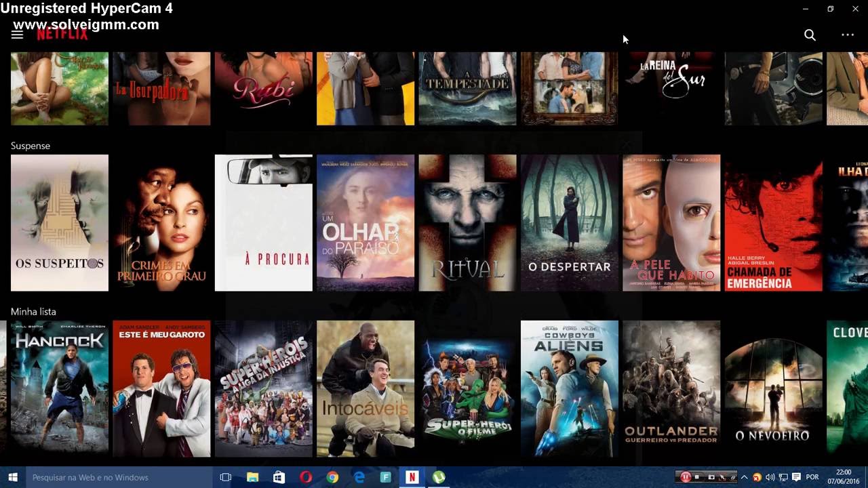The image size is (868, 488).
Task: Open the Netflix hamburger menu
Action: click(17, 35)
